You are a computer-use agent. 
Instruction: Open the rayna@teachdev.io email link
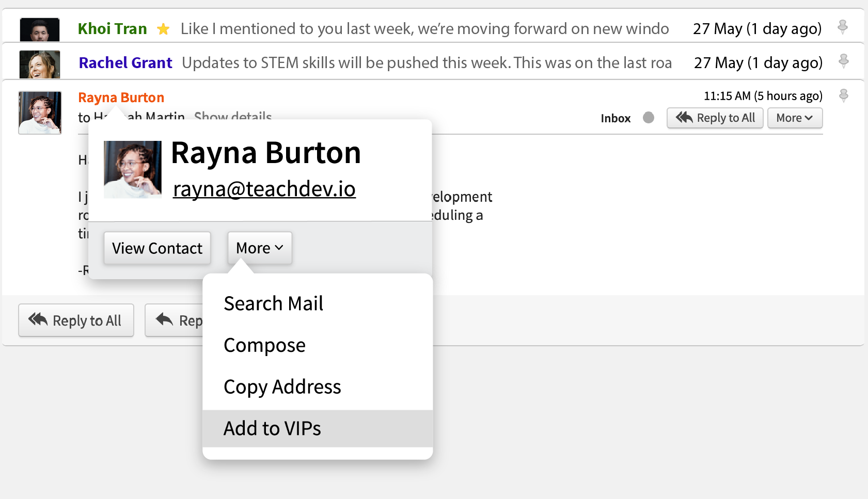(264, 189)
